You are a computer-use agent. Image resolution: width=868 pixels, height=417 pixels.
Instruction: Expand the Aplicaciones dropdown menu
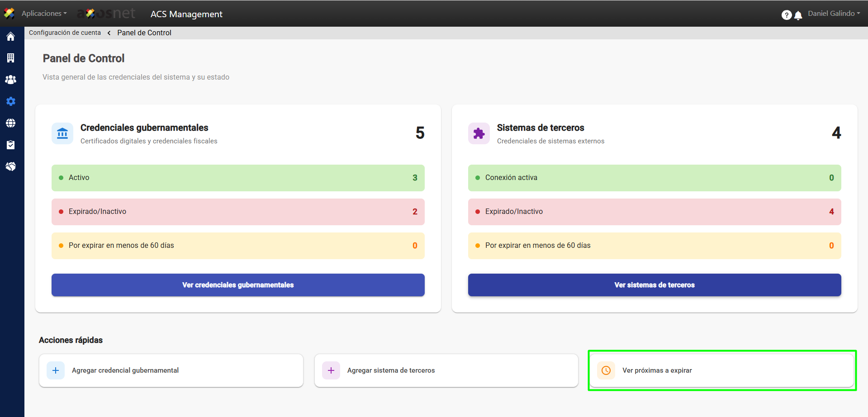pyautogui.click(x=44, y=14)
